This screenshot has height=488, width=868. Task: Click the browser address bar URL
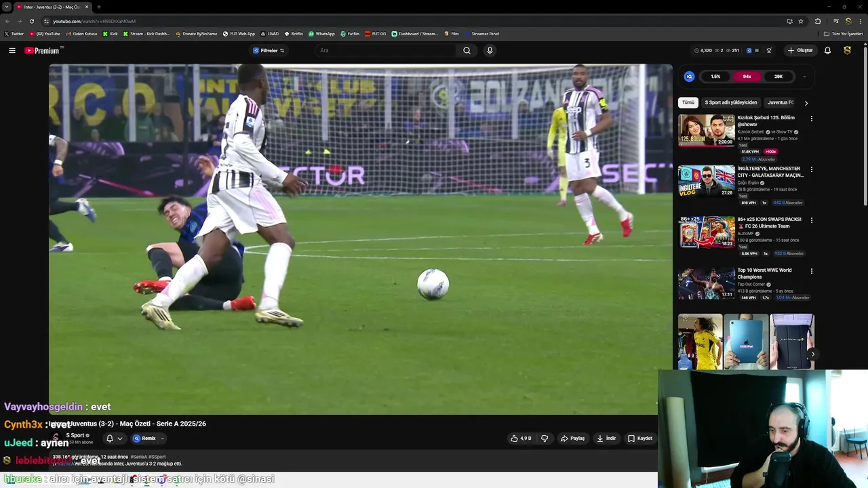[94, 21]
